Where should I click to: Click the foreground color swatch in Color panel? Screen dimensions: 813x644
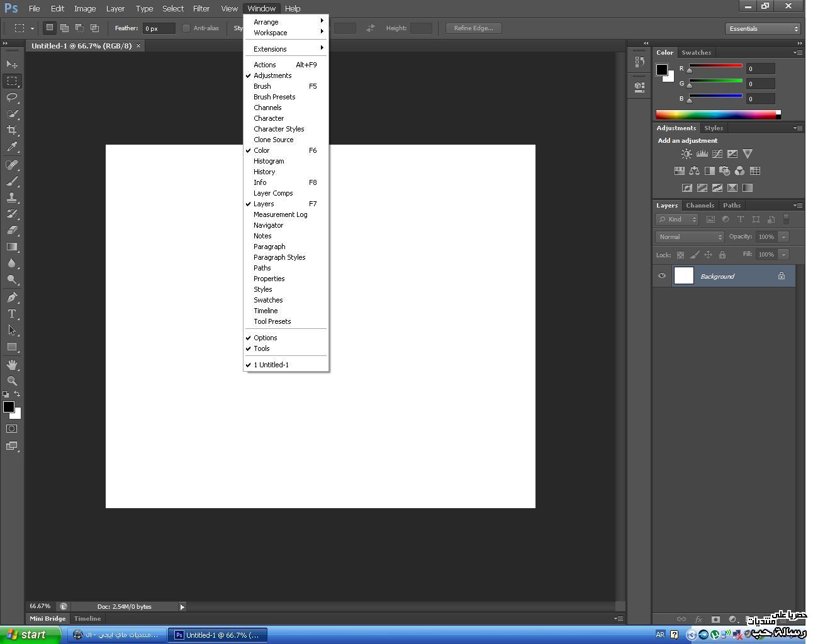[x=662, y=70]
